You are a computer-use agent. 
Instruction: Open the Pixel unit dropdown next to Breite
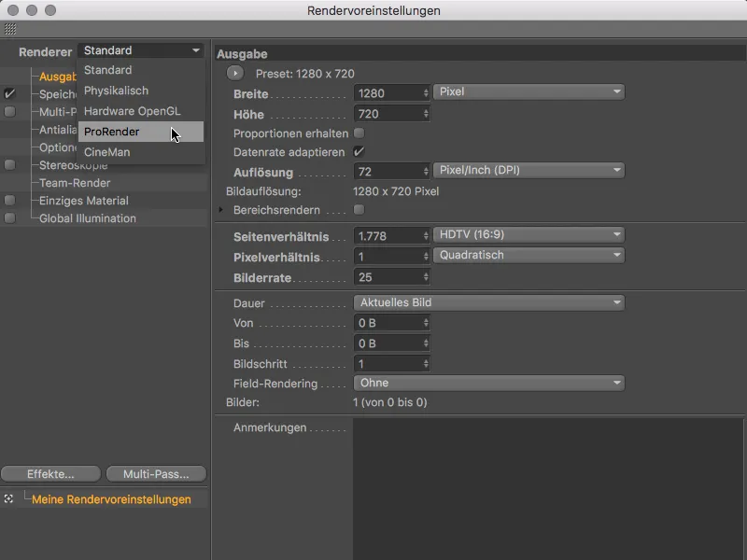pyautogui.click(x=529, y=91)
